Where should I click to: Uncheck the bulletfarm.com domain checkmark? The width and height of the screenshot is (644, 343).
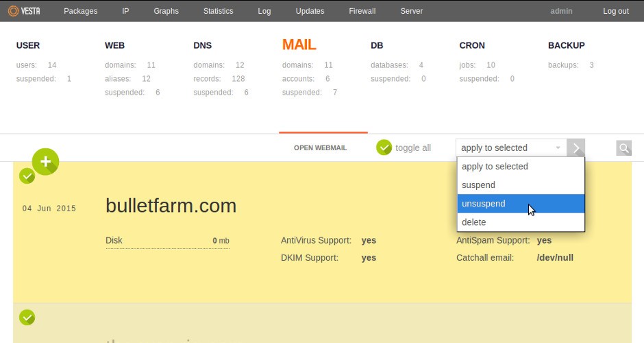point(27,176)
